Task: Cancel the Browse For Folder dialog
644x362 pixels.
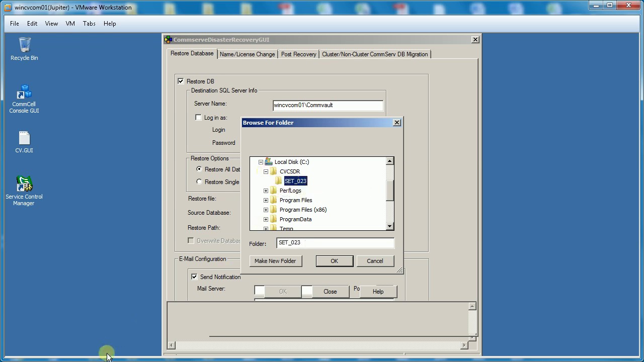Action: [x=375, y=261]
